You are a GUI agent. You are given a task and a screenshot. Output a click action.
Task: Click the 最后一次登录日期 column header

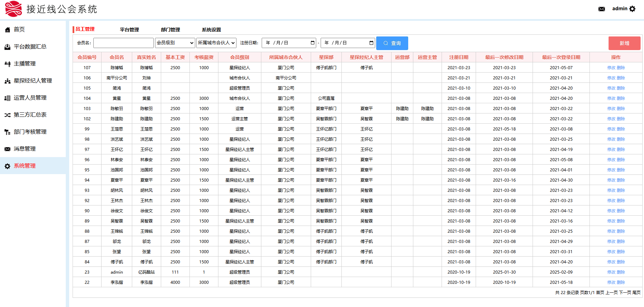(561, 57)
